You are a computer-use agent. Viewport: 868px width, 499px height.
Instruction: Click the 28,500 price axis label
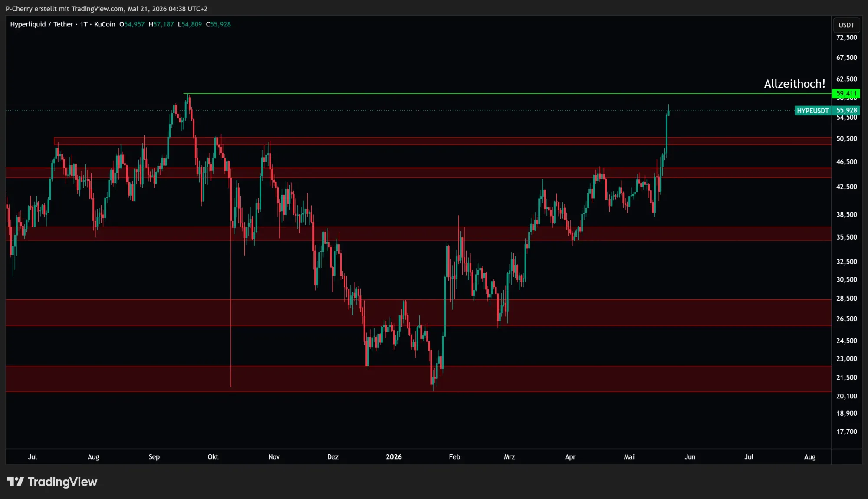(846, 299)
